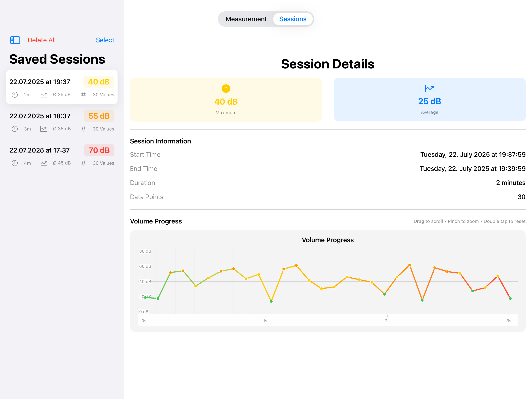Click the 3s time axis label
532x399 pixels.
tap(509, 321)
